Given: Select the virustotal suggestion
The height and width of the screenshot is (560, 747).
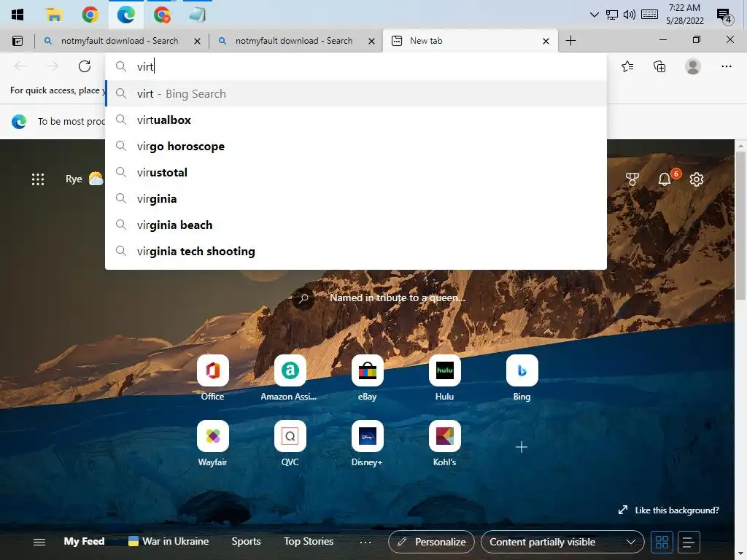Looking at the screenshot, I should [x=355, y=172].
